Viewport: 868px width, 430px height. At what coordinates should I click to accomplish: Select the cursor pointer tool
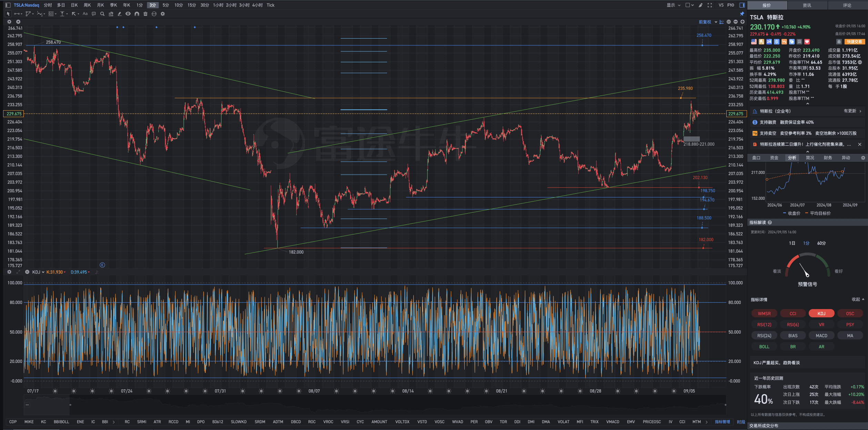pyautogui.click(x=8, y=14)
